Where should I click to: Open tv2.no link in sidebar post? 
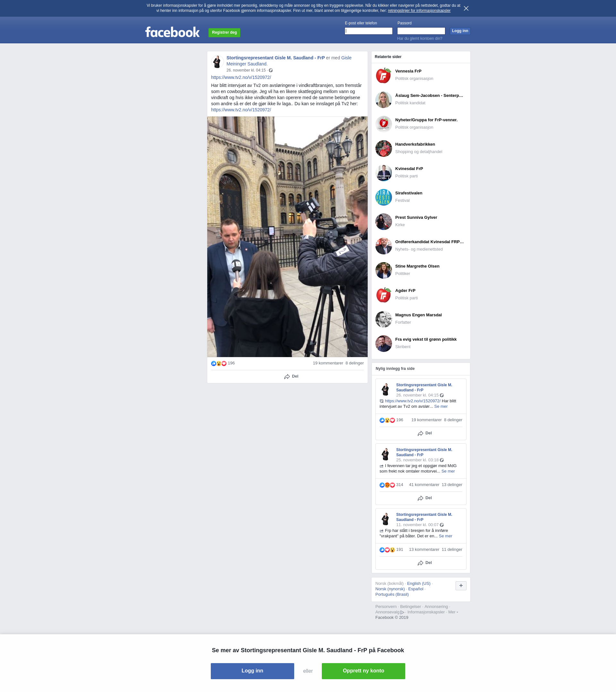coord(413,401)
